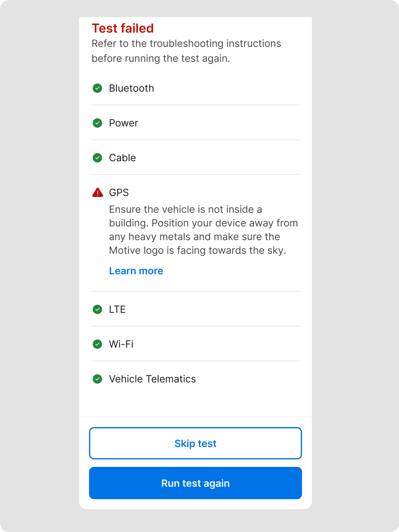The height and width of the screenshot is (532, 399).
Task: Click the Refer to troubleshooting instructions text
Action: coord(186,51)
